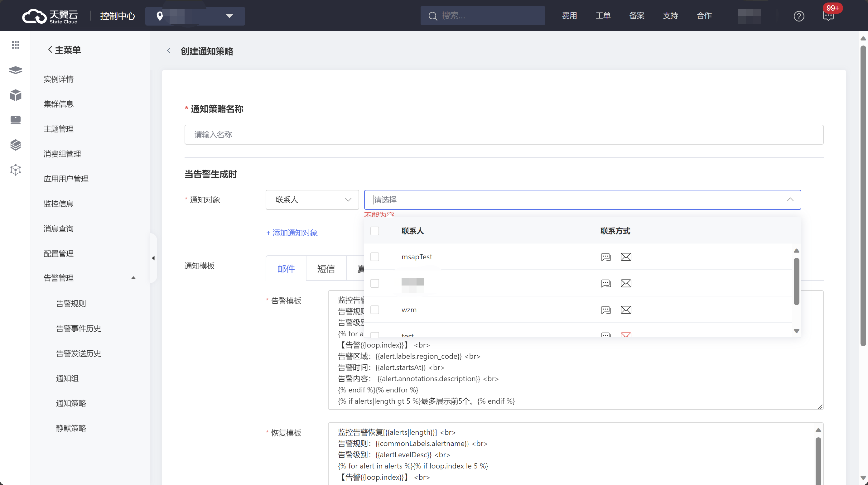Collapse the 请选择 contact dropdown arrow

pyautogui.click(x=790, y=200)
